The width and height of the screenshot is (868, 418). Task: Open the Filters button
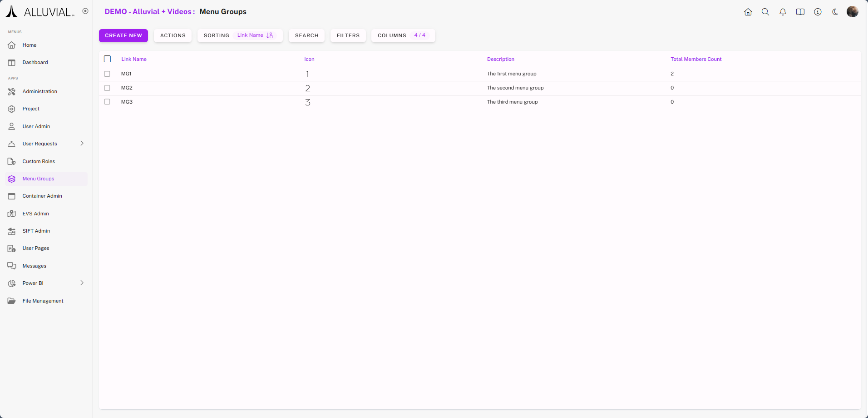(348, 35)
